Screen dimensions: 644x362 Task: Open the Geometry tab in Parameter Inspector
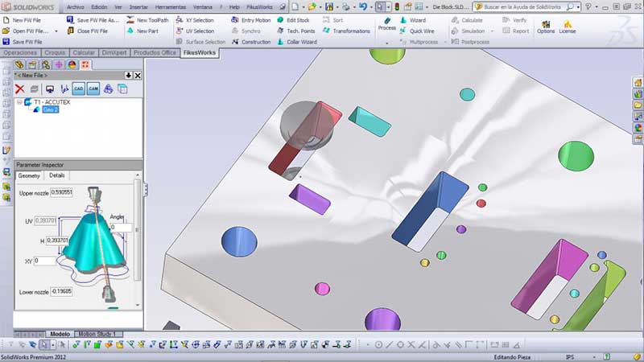click(x=29, y=175)
